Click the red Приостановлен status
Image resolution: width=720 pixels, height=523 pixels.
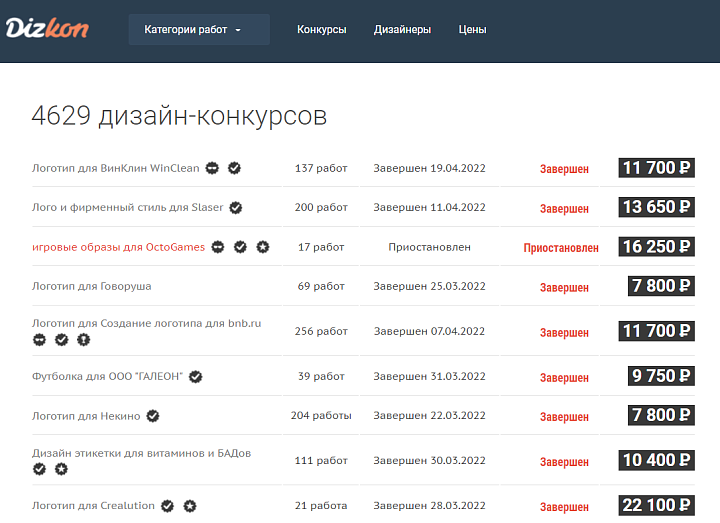pos(561,248)
